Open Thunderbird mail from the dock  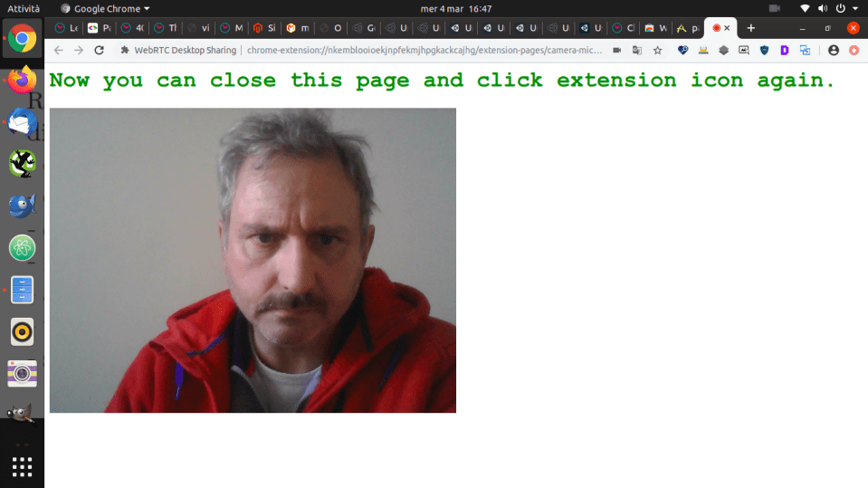[22, 121]
